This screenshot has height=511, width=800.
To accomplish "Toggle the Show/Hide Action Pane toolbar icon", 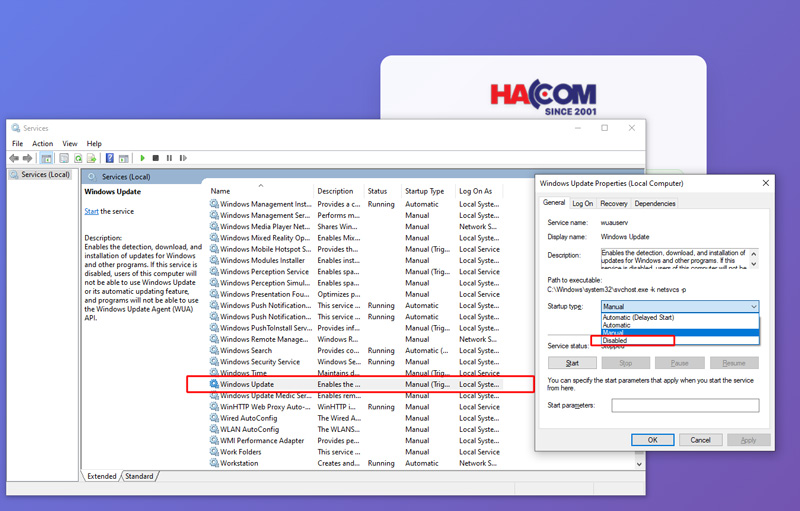I will coord(123,159).
